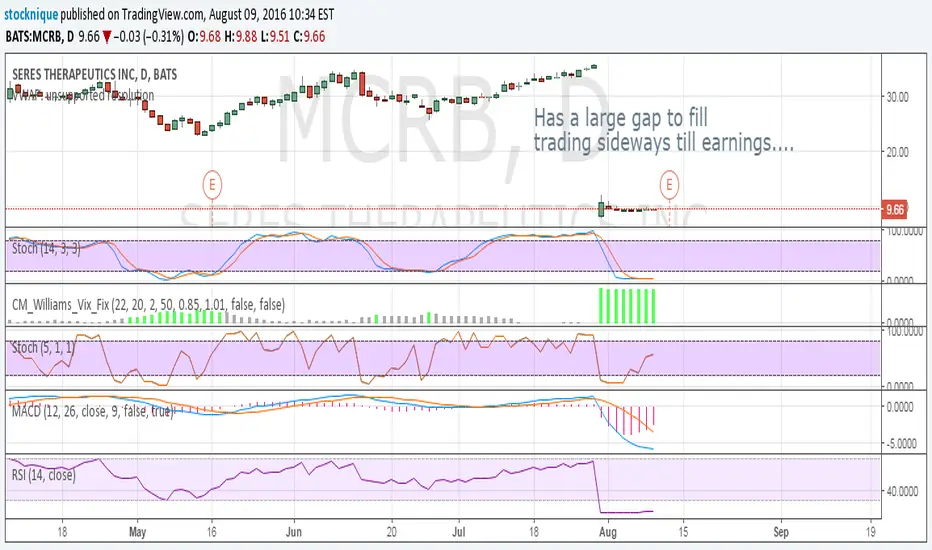
Task: Click the BATS:MCRB, D symbol text
Action: pyautogui.click(x=39, y=37)
